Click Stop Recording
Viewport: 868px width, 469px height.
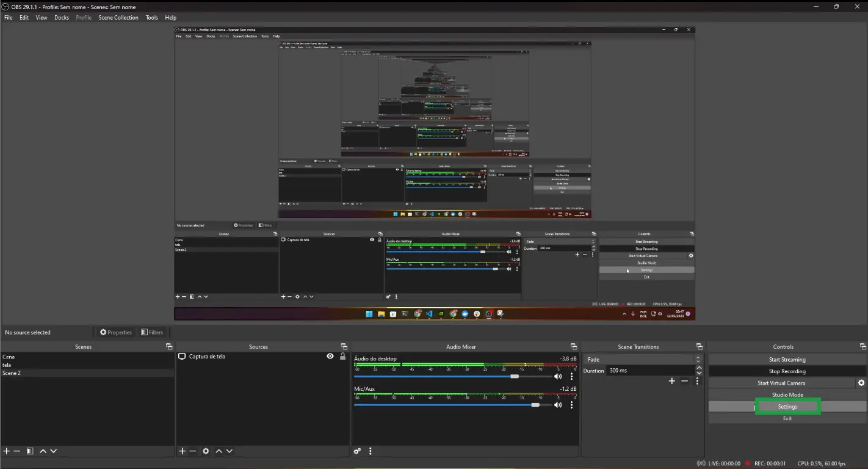coord(787,371)
